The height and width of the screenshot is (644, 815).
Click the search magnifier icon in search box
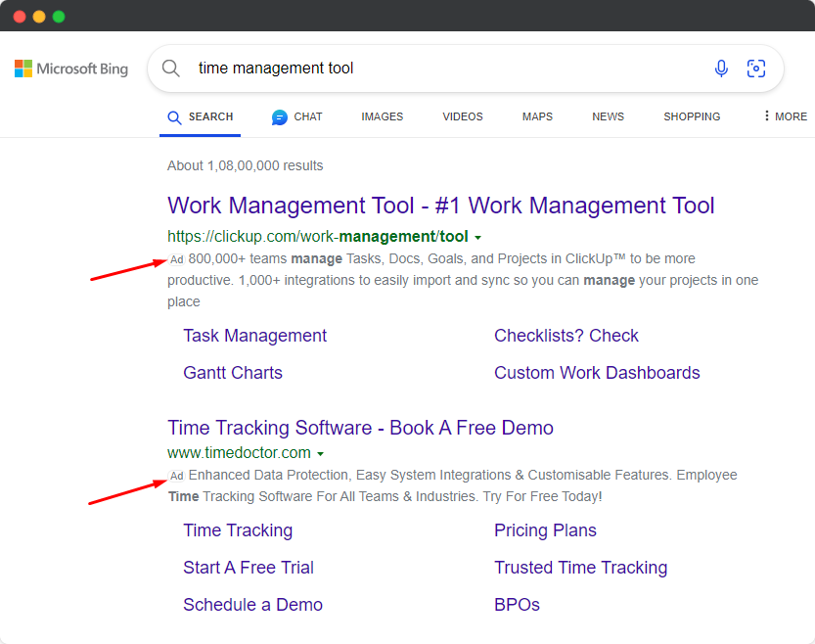click(x=170, y=69)
